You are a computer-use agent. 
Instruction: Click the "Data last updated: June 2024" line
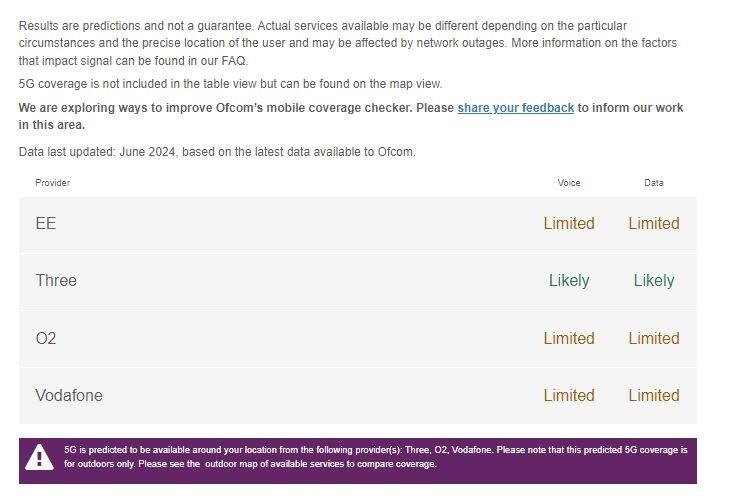click(217, 152)
